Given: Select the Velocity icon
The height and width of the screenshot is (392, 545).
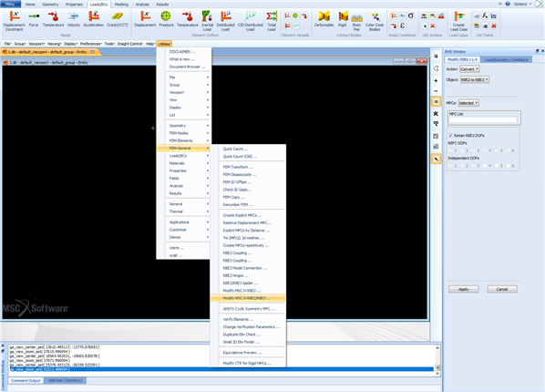Looking at the screenshot, I should click(x=73, y=19).
